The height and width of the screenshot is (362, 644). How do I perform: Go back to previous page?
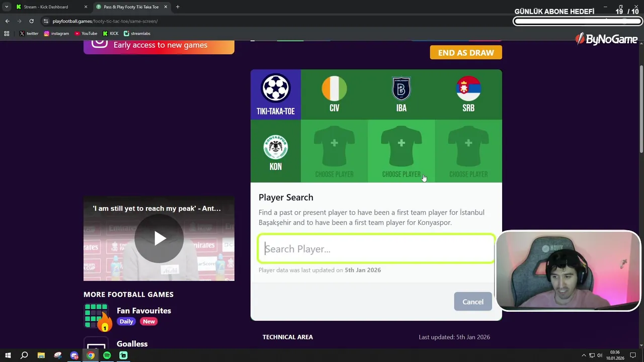coord(7,21)
